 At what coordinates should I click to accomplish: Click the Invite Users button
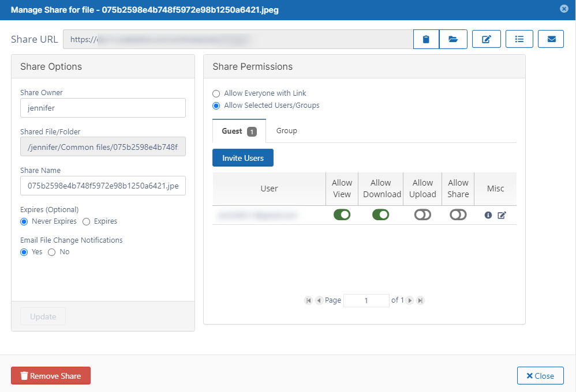tap(243, 158)
